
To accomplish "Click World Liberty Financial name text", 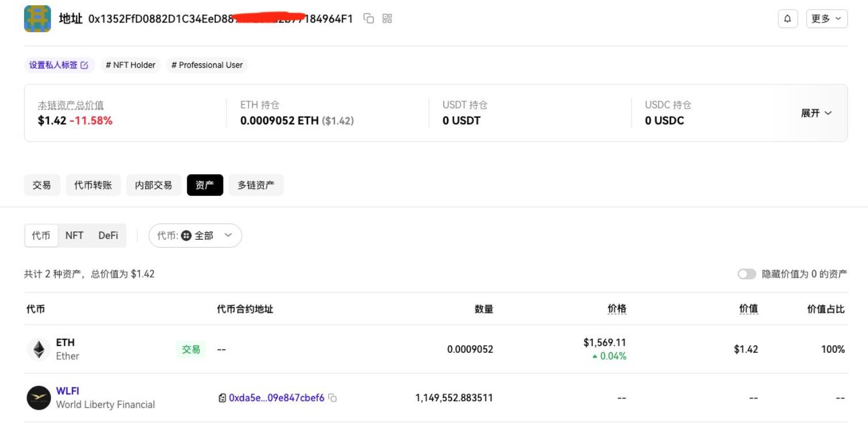I will coord(106,405).
